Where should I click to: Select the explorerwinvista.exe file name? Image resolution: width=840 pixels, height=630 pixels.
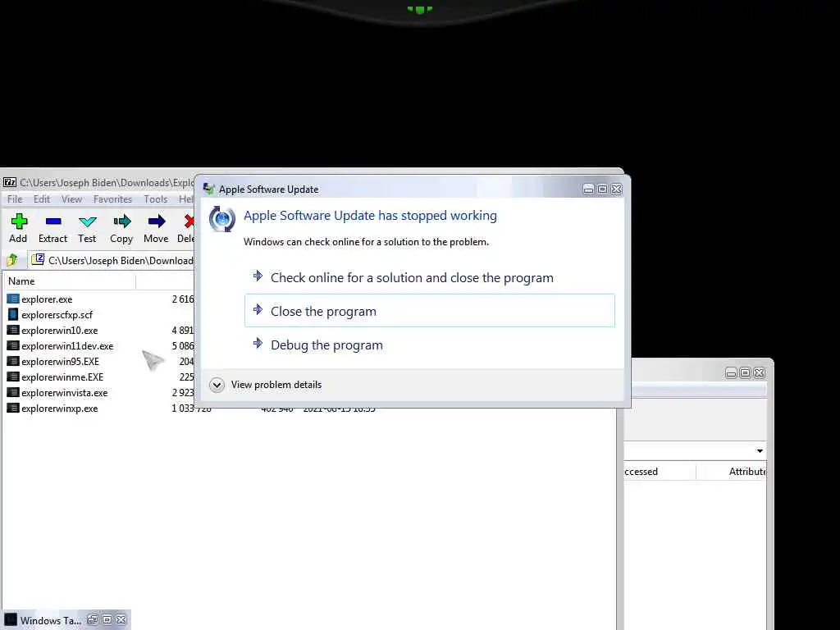(64, 393)
